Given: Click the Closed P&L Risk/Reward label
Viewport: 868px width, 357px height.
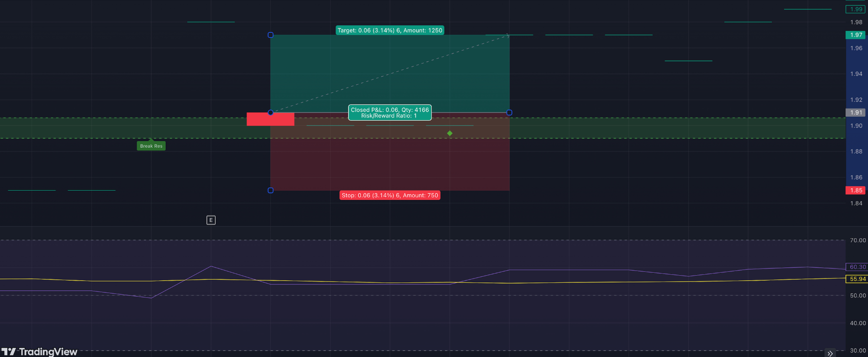Looking at the screenshot, I should click(x=390, y=113).
